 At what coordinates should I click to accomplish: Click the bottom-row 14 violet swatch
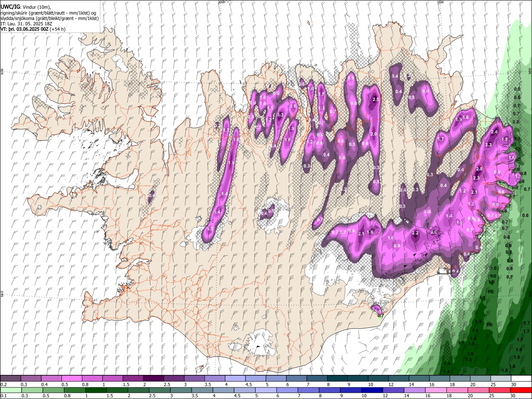[415, 390]
